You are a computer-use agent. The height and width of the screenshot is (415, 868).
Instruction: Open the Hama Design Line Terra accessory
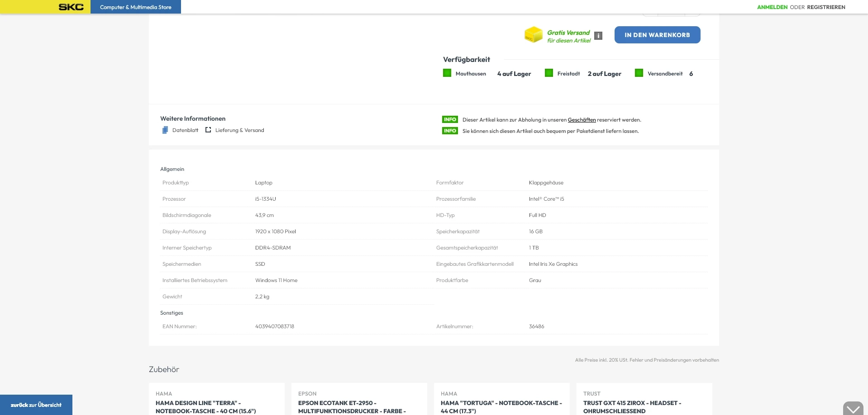pos(205,407)
